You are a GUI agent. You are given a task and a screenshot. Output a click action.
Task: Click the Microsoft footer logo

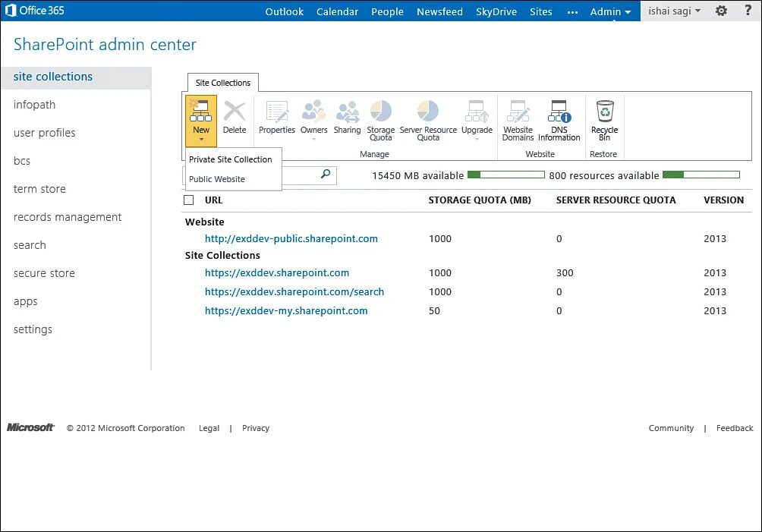point(30,427)
